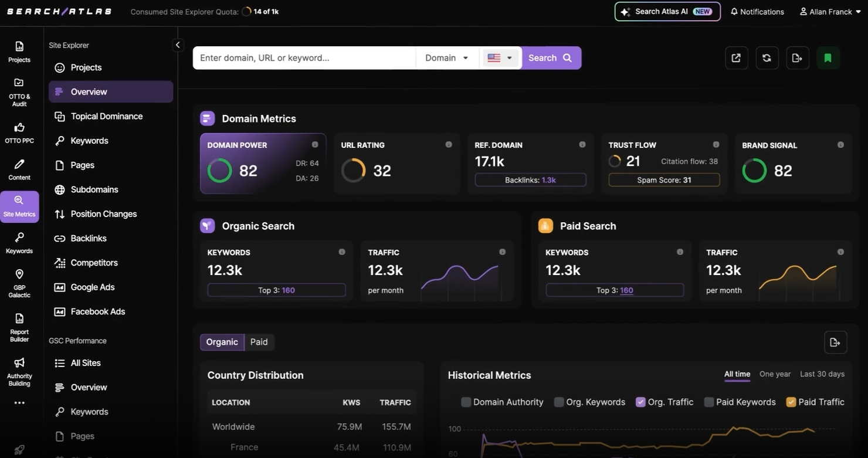The height and width of the screenshot is (458, 868).
Task: Click the green bookmark icon
Action: (828, 57)
